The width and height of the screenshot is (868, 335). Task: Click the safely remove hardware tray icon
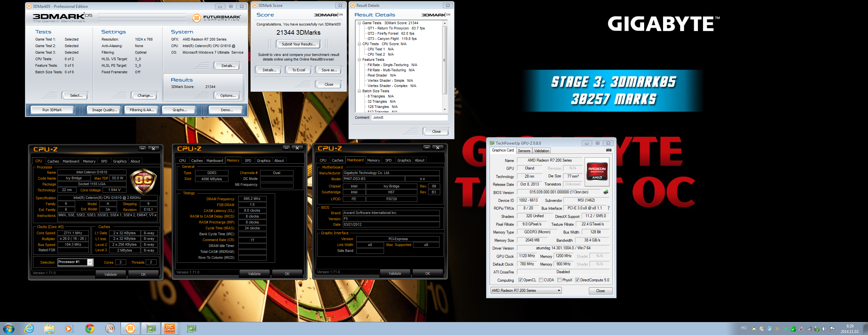817,329
